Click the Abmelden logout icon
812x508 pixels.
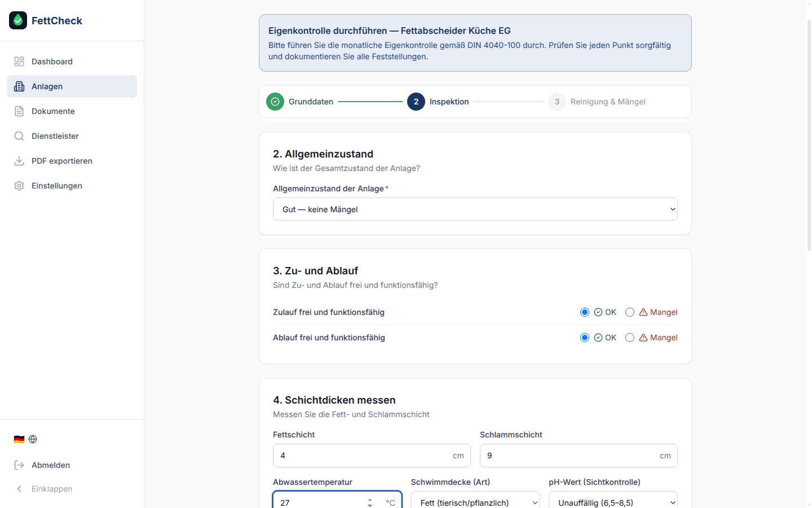point(19,465)
